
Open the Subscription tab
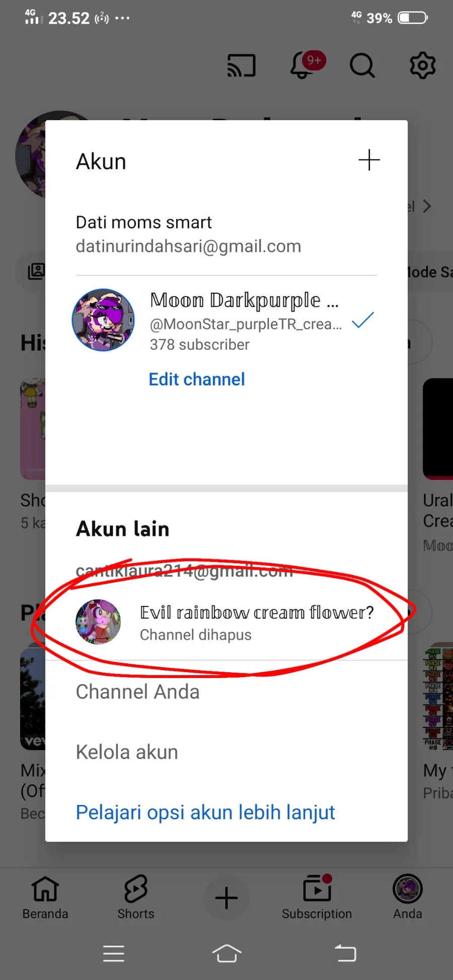tap(317, 898)
